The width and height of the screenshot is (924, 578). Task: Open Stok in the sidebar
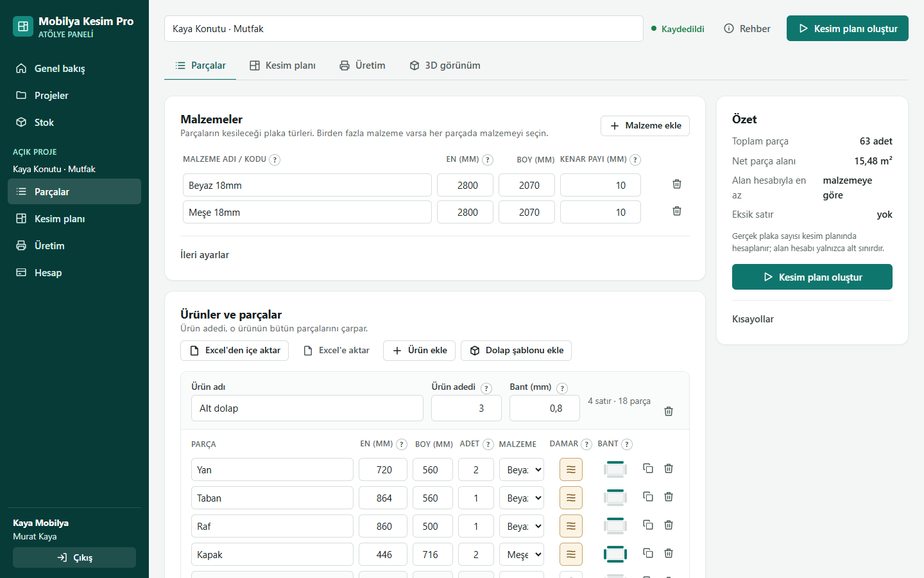(74, 122)
